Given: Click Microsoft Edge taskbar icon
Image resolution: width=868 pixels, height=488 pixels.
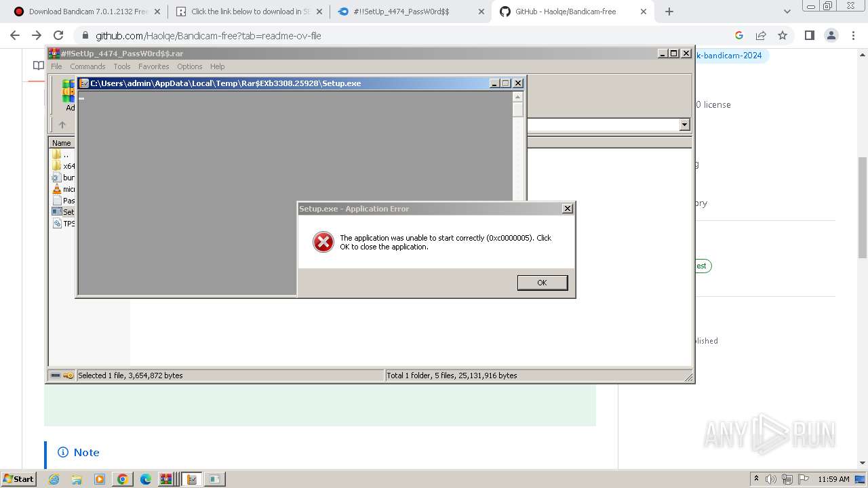Looking at the screenshot, I should pos(146,479).
